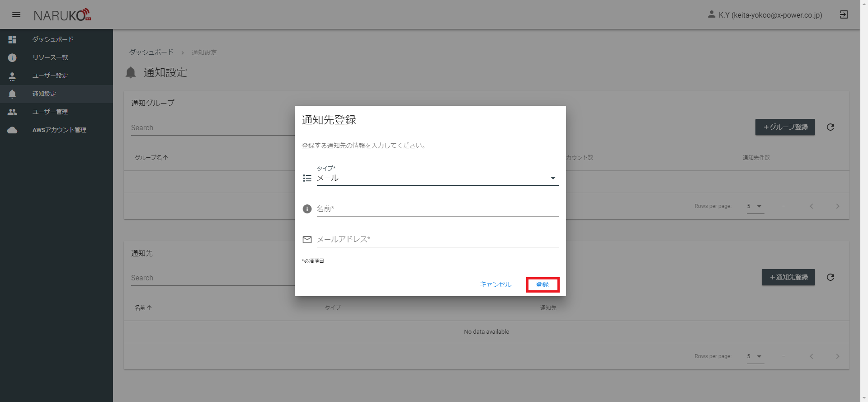
Task: Open AWSアカウント管理 menu item
Action: [56, 130]
